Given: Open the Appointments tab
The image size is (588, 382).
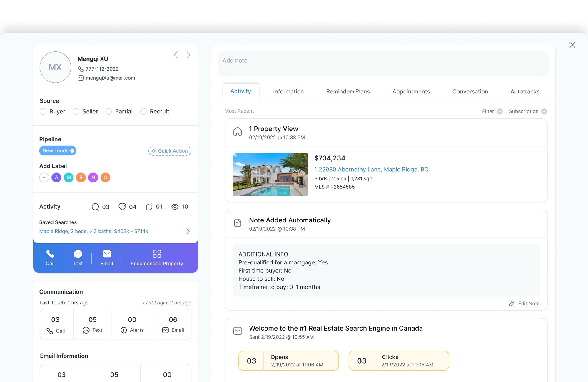Looking at the screenshot, I should click(411, 91).
